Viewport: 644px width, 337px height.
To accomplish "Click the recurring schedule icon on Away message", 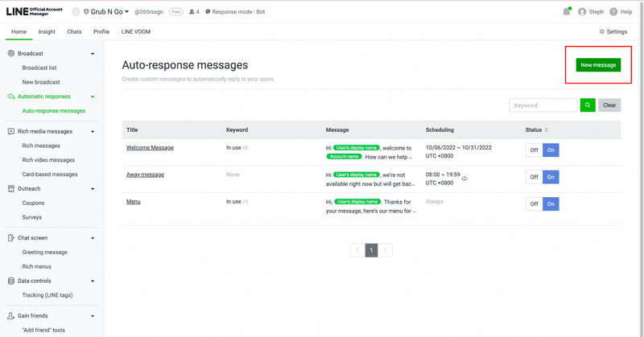I will [x=464, y=179].
